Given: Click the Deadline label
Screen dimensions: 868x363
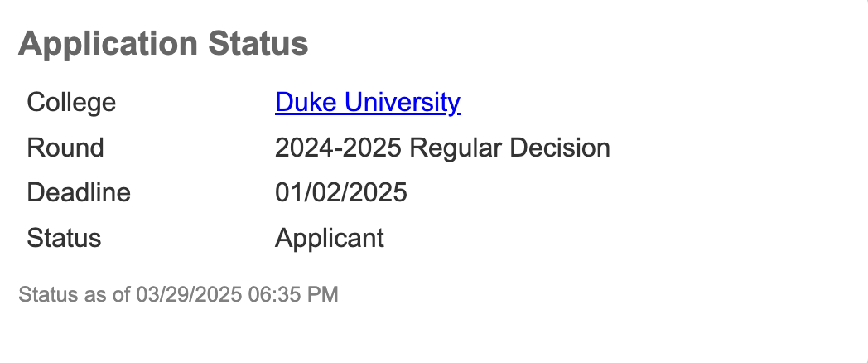Looking at the screenshot, I should (x=79, y=193).
